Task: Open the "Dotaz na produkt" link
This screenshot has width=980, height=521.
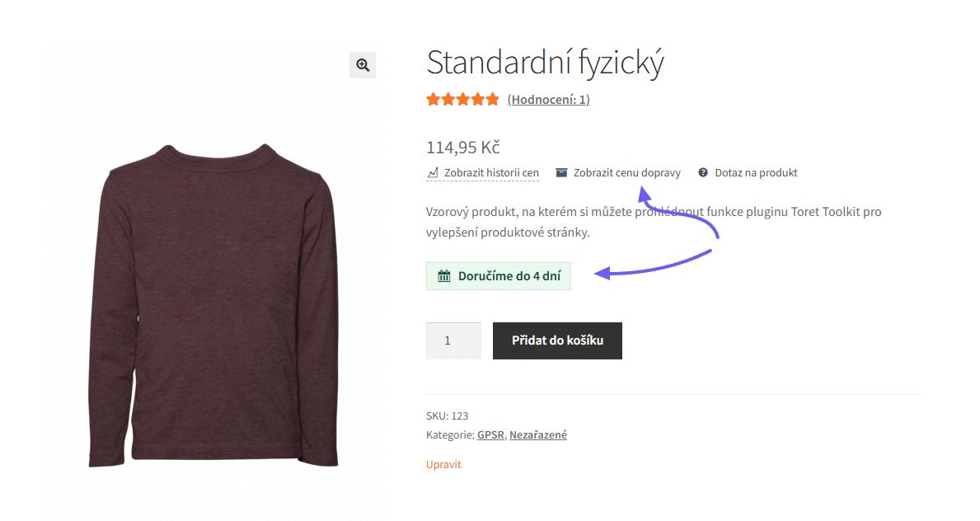Action: [x=756, y=173]
